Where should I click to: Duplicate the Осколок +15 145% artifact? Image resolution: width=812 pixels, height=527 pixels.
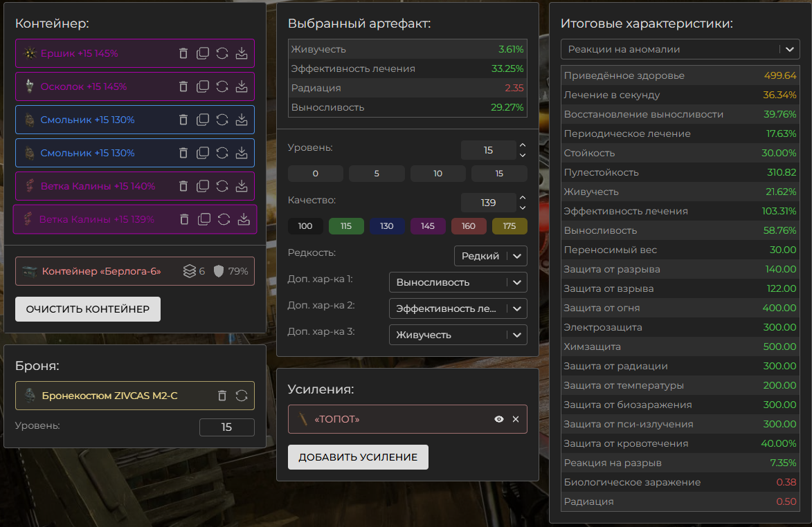pyautogui.click(x=203, y=86)
